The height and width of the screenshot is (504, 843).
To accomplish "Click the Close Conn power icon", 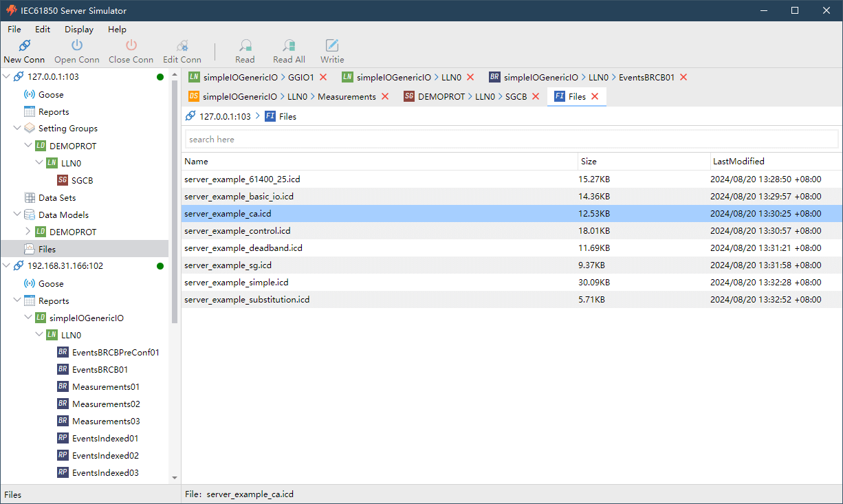I will pos(131,45).
